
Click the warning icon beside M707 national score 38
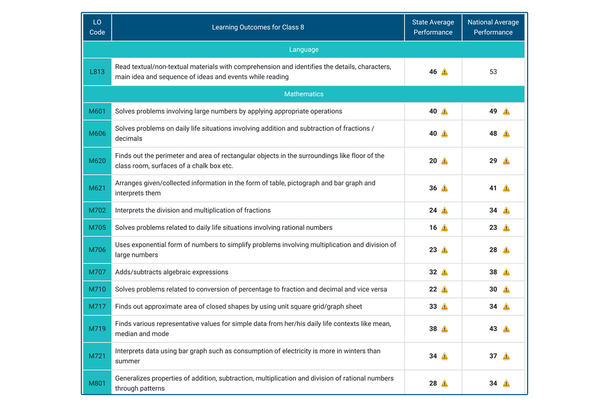coord(505,271)
